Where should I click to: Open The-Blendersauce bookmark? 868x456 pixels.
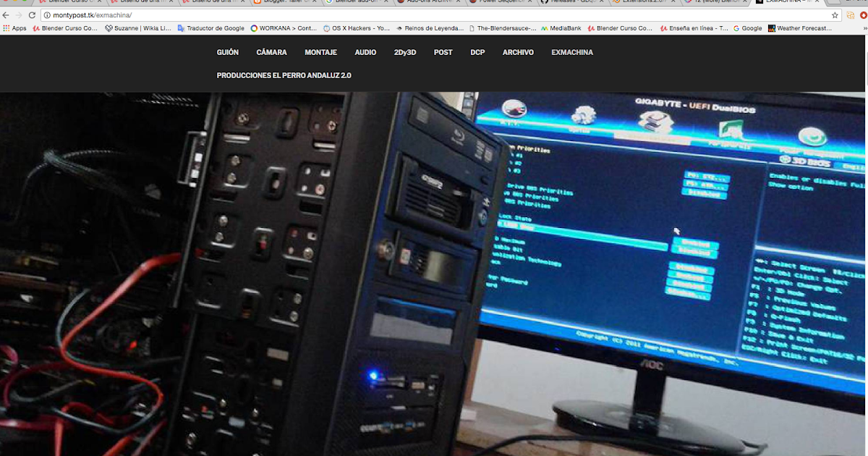point(503,28)
